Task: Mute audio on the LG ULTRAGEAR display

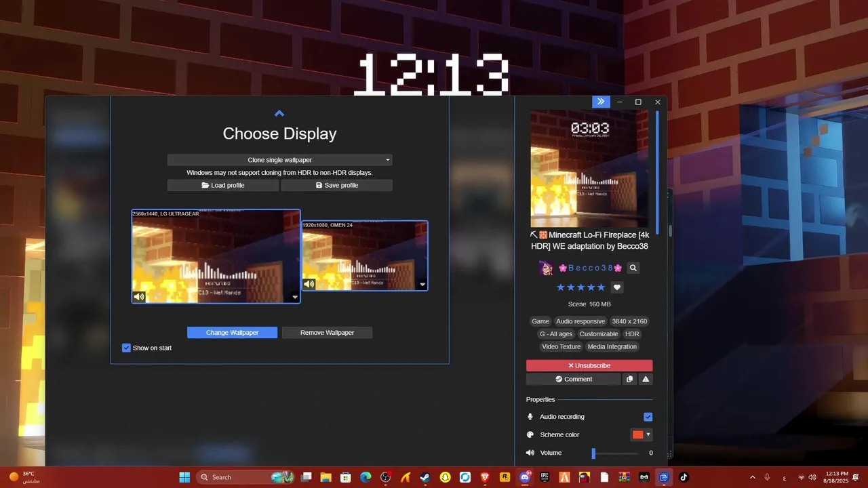Action: coord(139,296)
